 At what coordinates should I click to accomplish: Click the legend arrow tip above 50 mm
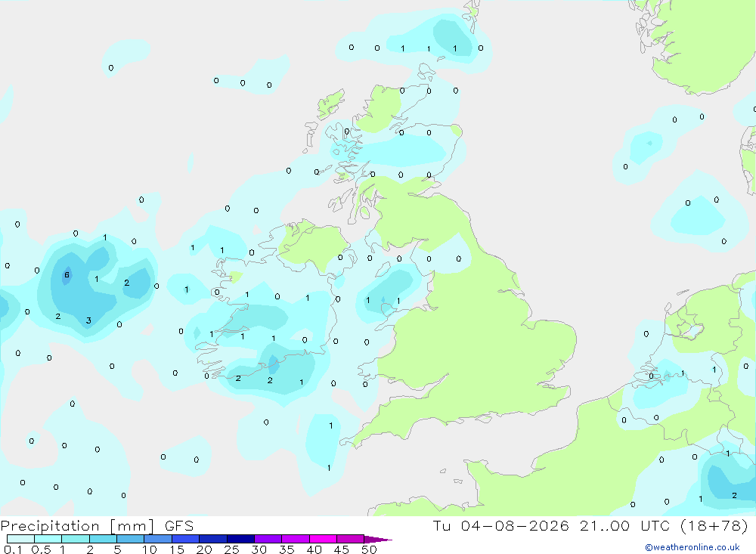[x=378, y=539]
